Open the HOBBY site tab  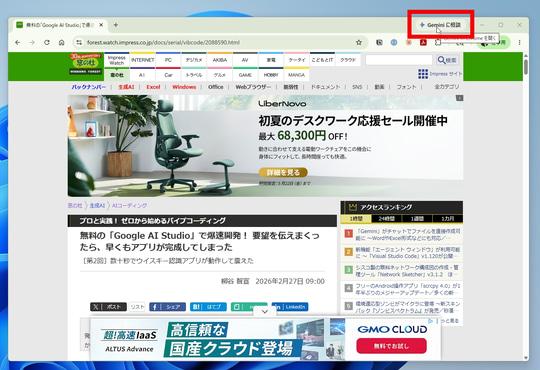coord(271,75)
